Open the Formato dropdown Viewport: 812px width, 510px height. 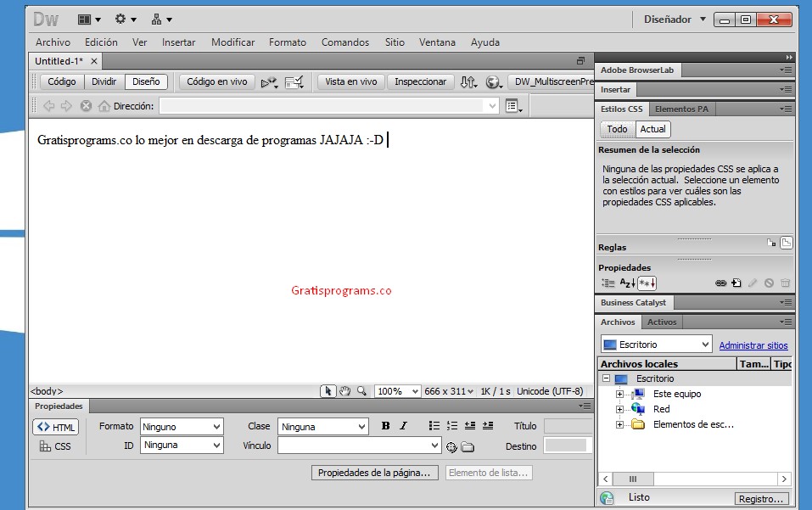[x=182, y=427]
